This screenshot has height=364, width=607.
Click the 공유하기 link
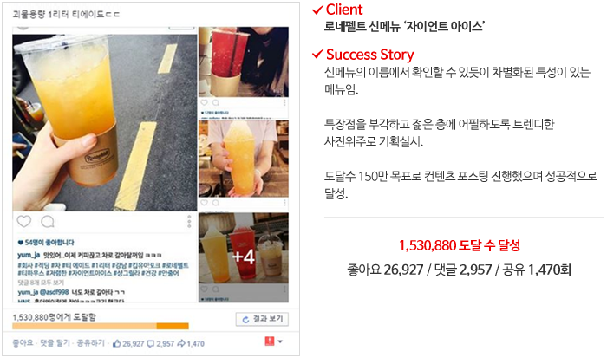(90, 343)
